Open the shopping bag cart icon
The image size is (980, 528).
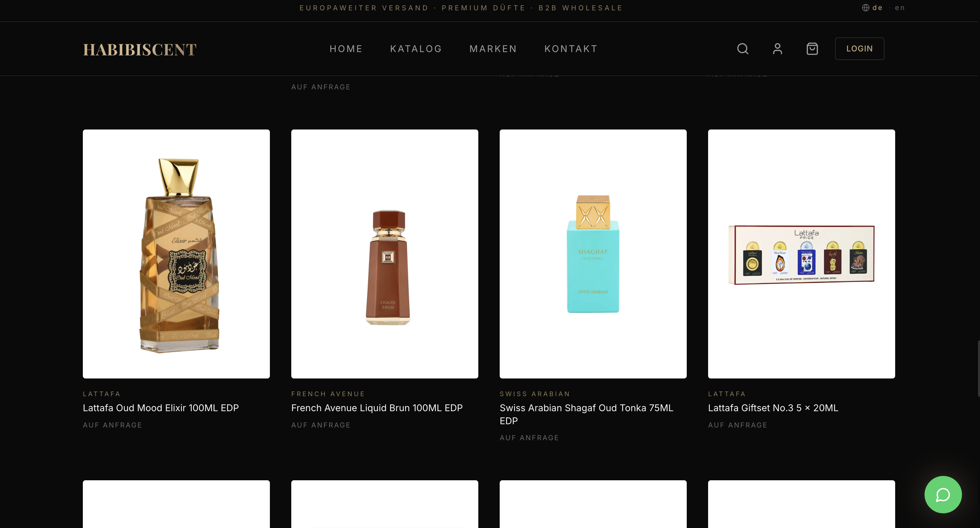pos(812,49)
